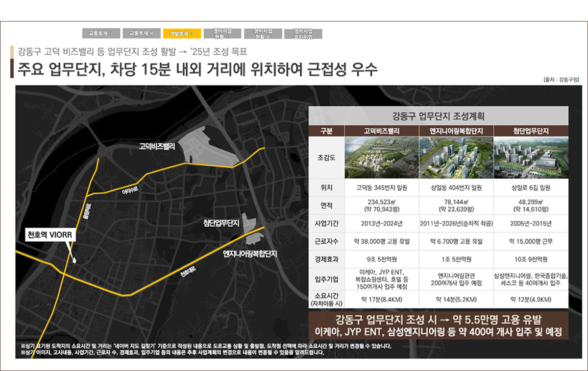Image resolution: width=588 pixels, height=371 pixels.
Task: Click the period cell 2013년~2024년
Action: coord(382,224)
